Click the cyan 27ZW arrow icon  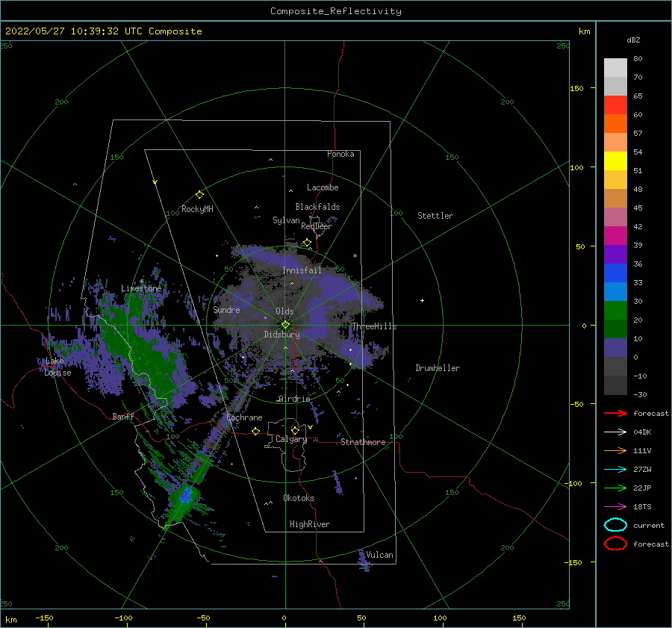(x=615, y=470)
